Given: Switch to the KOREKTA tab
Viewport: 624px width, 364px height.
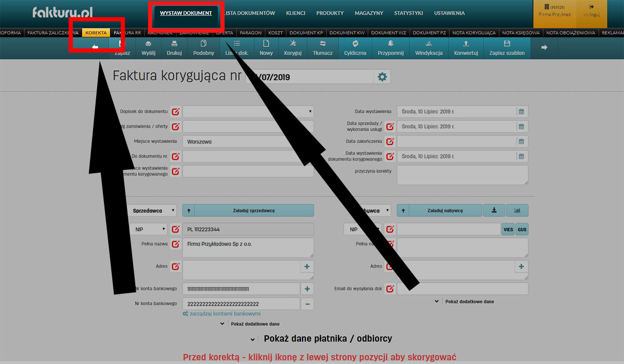Looking at the screenshot, I should [96, 32].
